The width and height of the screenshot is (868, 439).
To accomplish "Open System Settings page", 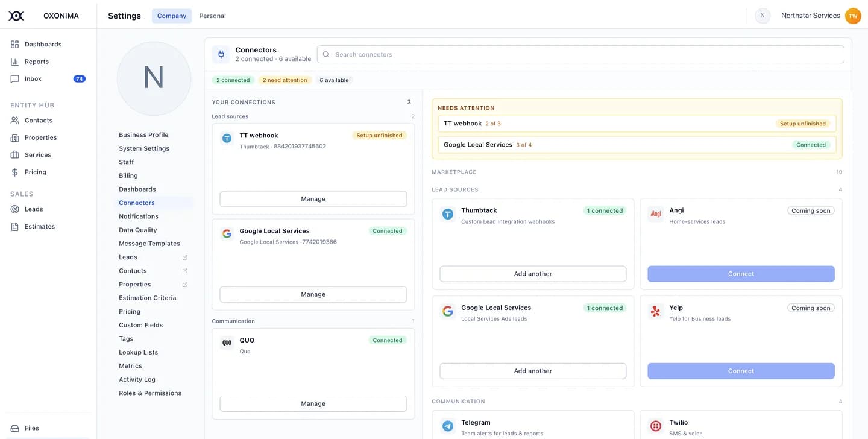I will (x=144, y=148).
